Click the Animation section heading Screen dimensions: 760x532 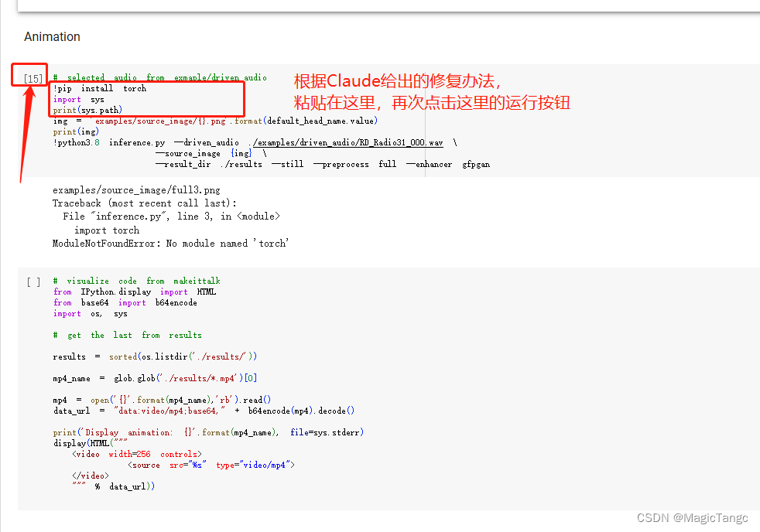pos(52,37)
